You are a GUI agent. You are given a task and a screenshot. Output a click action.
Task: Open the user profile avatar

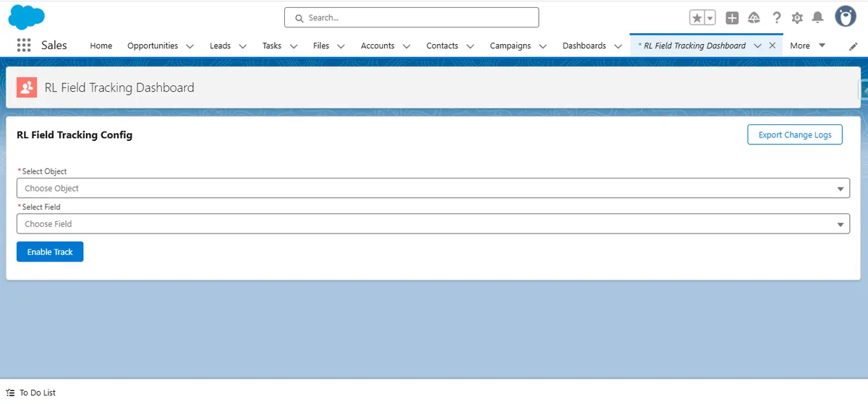(846, 17)
